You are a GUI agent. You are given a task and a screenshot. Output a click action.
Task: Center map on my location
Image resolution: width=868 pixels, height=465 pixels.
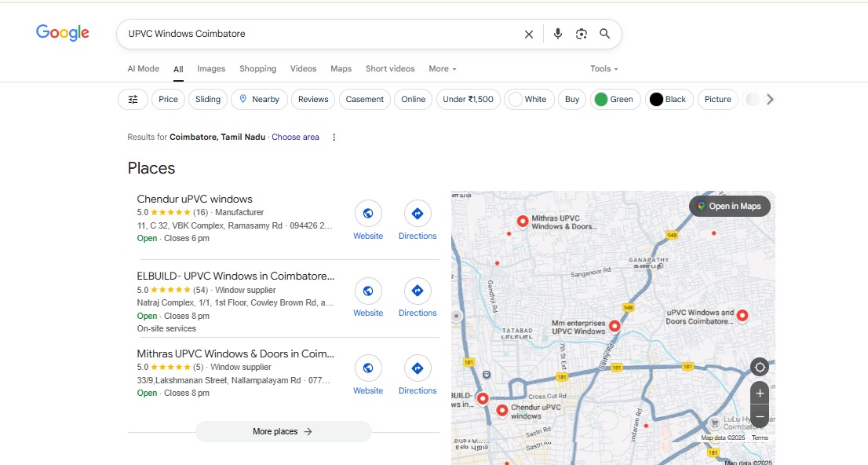[x=759, y=367]
